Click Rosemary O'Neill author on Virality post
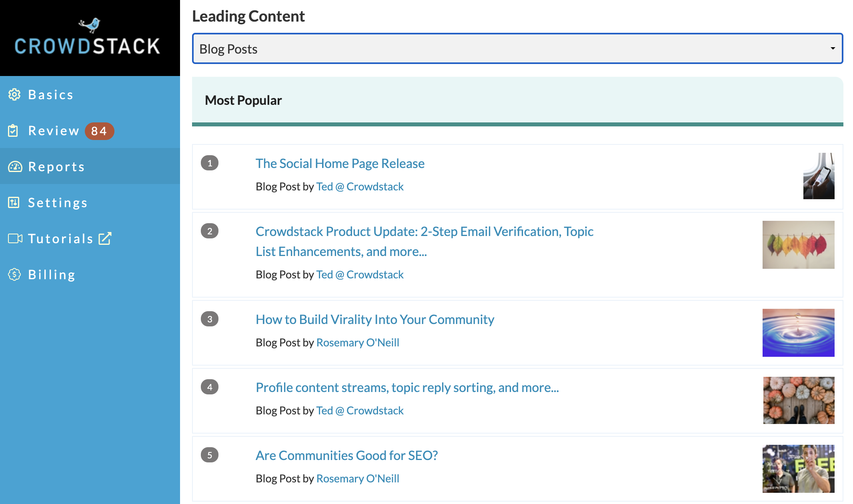The width and height of the screenshot is (853, 504). 358,342
